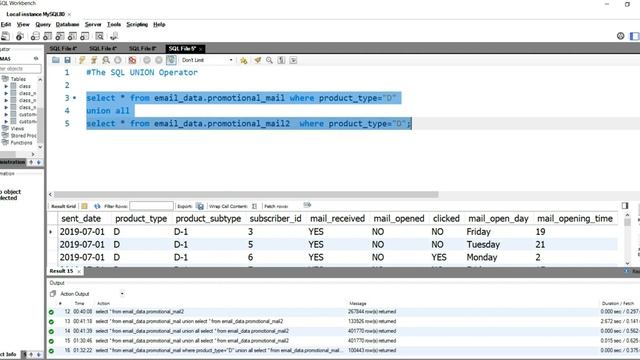Click the Export recordset icon

(x=200, y=206)
